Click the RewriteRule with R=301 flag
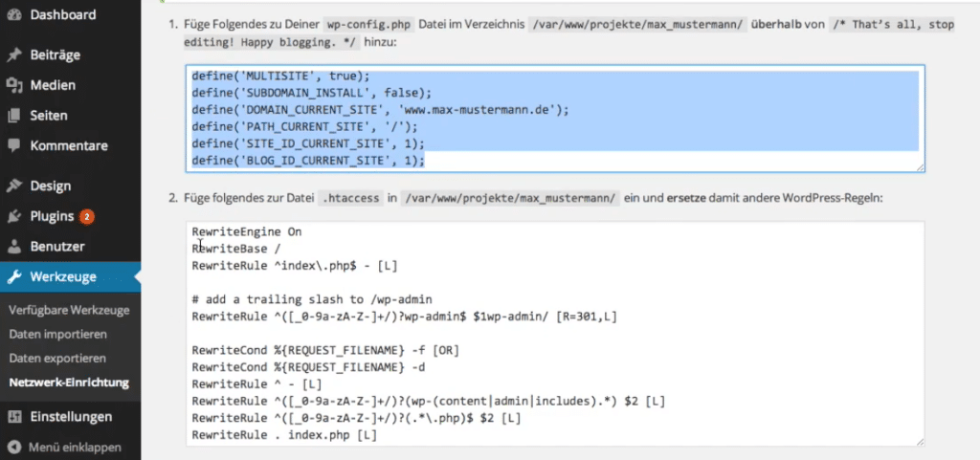Viewport: 980px width, 460px height. pyautogui.click(x=405, y=318)
